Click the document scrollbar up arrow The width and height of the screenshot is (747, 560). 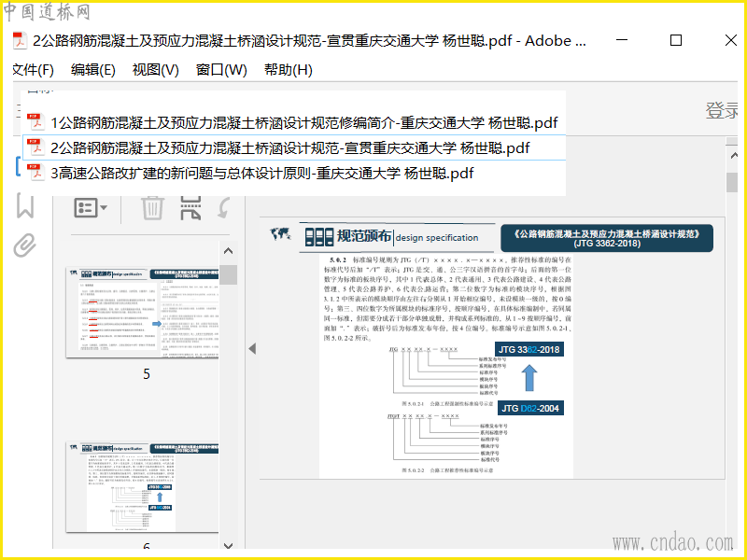[x=733, y=155]
